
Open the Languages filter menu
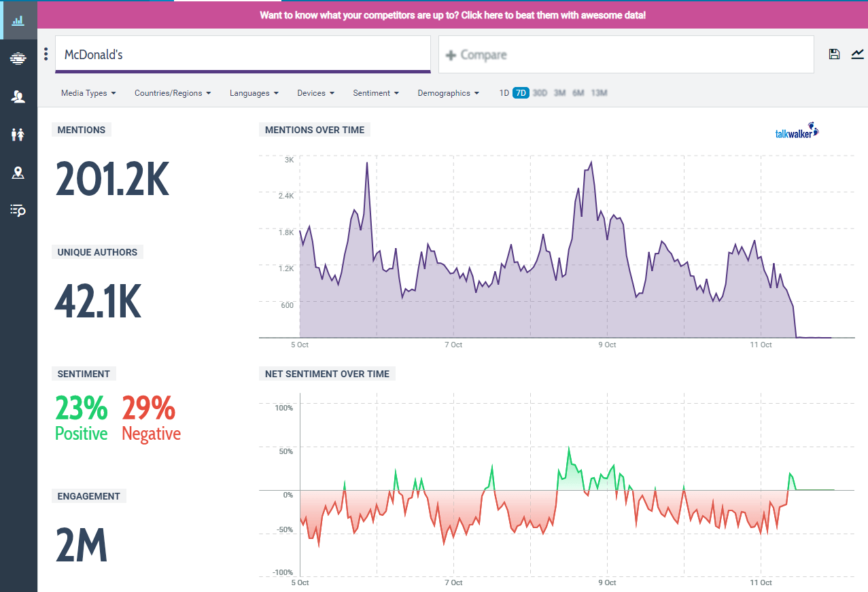point(254,93)
